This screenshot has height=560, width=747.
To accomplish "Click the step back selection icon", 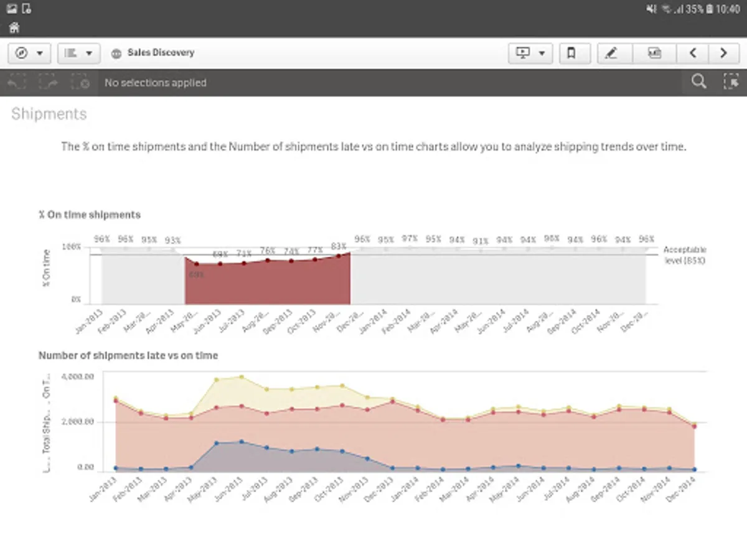I will pos(17,82).
